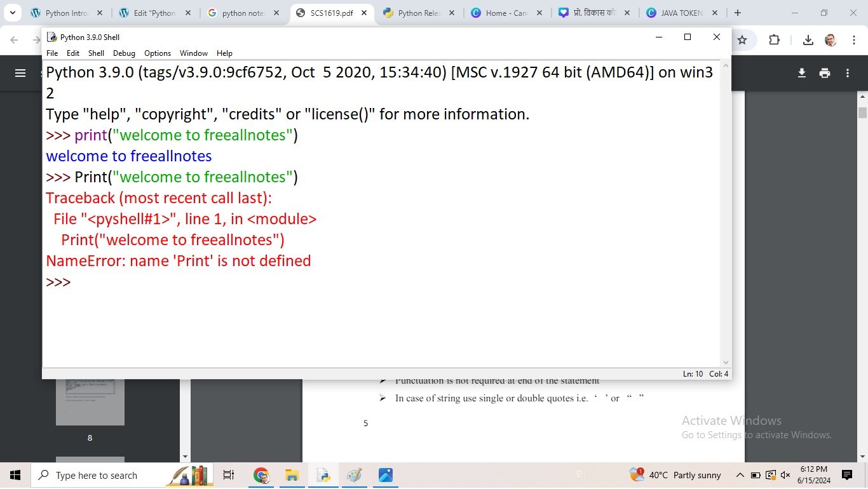Toggle the muted volume speaker icon
Image resolution: width=868 pixels, height=489 pixels.
click(785, 475)
